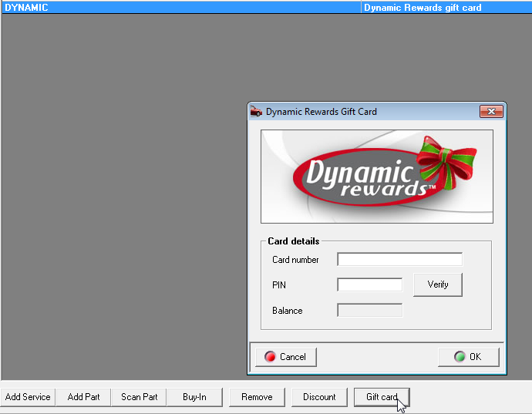The height and width of the screenshot is (414, 532).
Task: Click the 'Card number' label
Action: 295,260
